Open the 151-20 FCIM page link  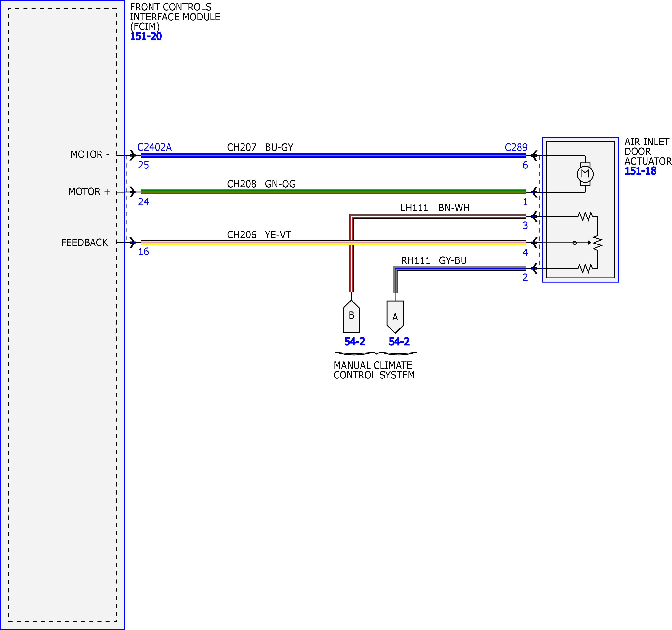coord(146,36)
